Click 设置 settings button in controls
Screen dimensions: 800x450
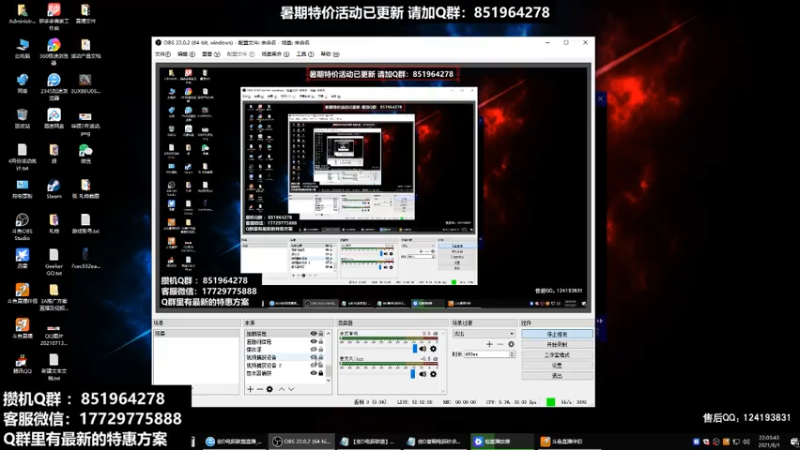click(557, 365)
